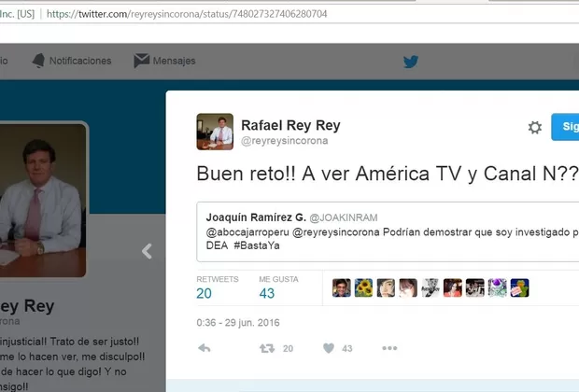
Task: Open @abocajarroperu mention
Action: coord(247,232)
